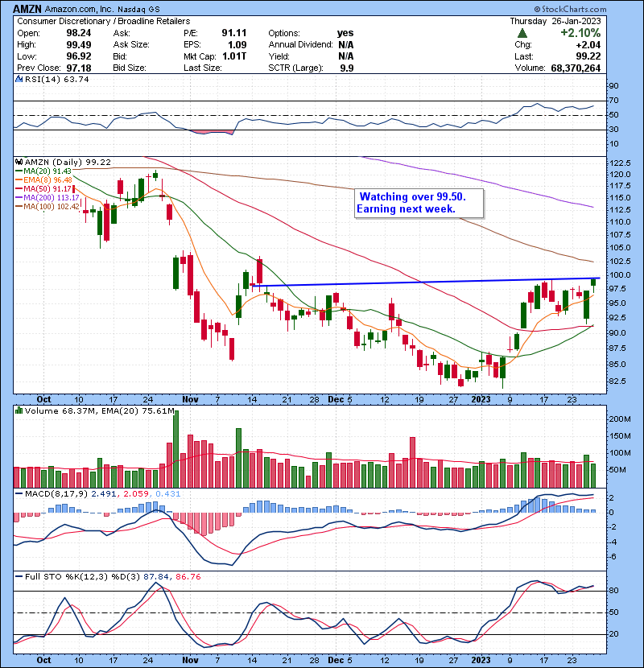Click the AMZN ticker symbol in header

27,9
